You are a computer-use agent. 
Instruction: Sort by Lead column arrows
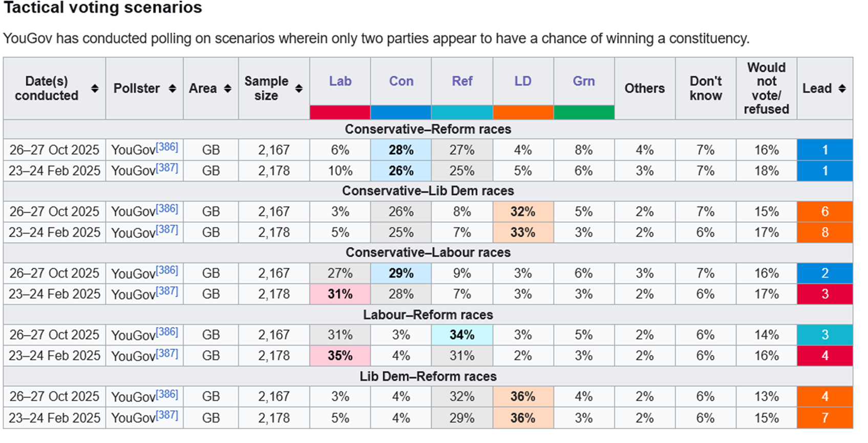coord(842,89)
